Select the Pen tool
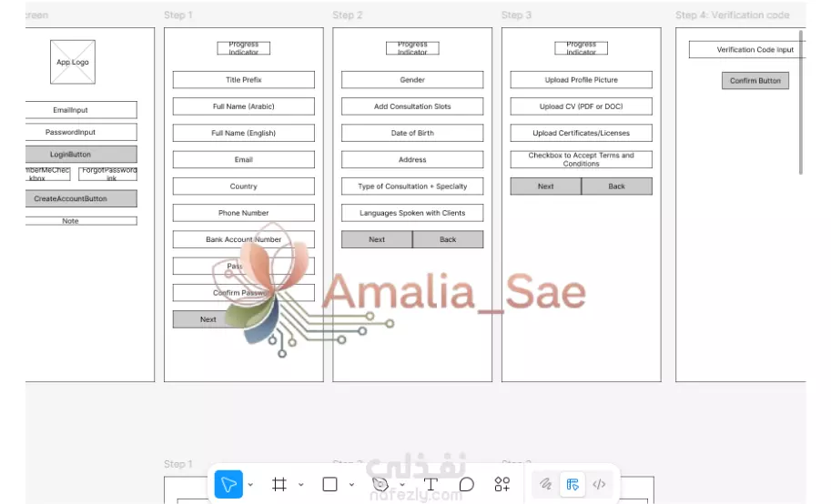The image size is (831, 504). pyautogui.click(x=380, y=484)
